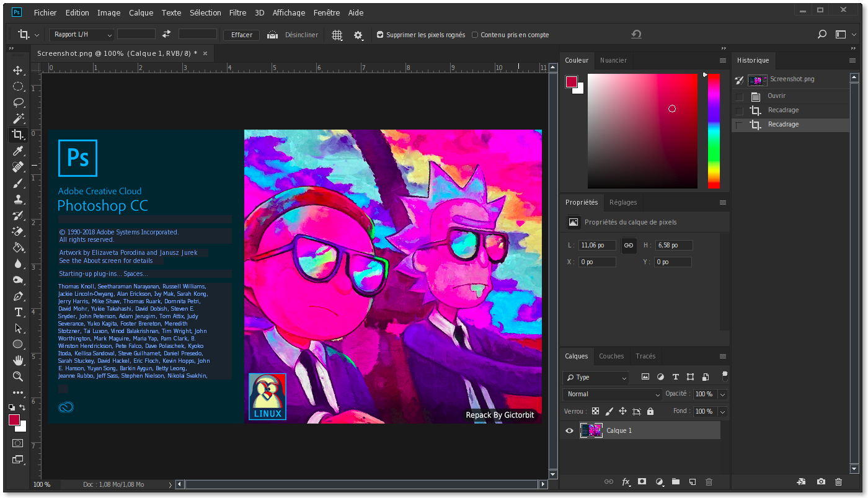The height and width of the screenshot is (498, 868).
Task: Open the crop overlay grid options in options bar
Action: [x=337, y=35]
